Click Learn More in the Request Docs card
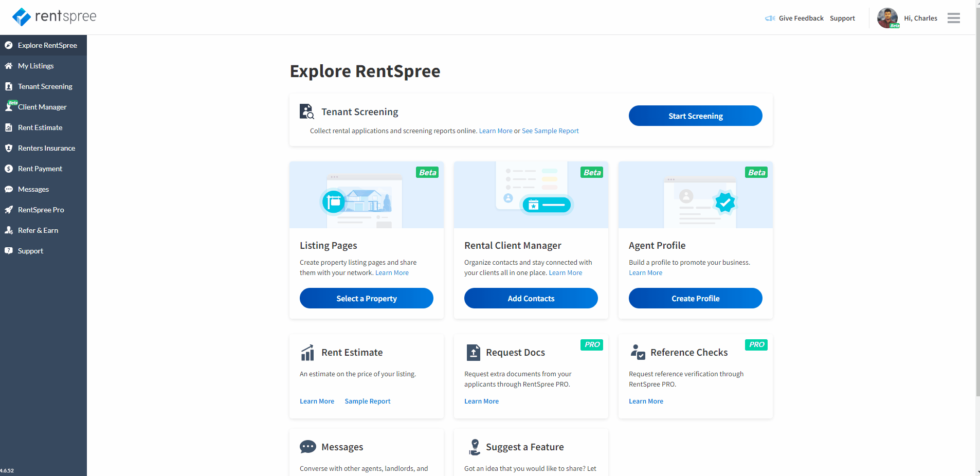 click(x=482, y=401)
